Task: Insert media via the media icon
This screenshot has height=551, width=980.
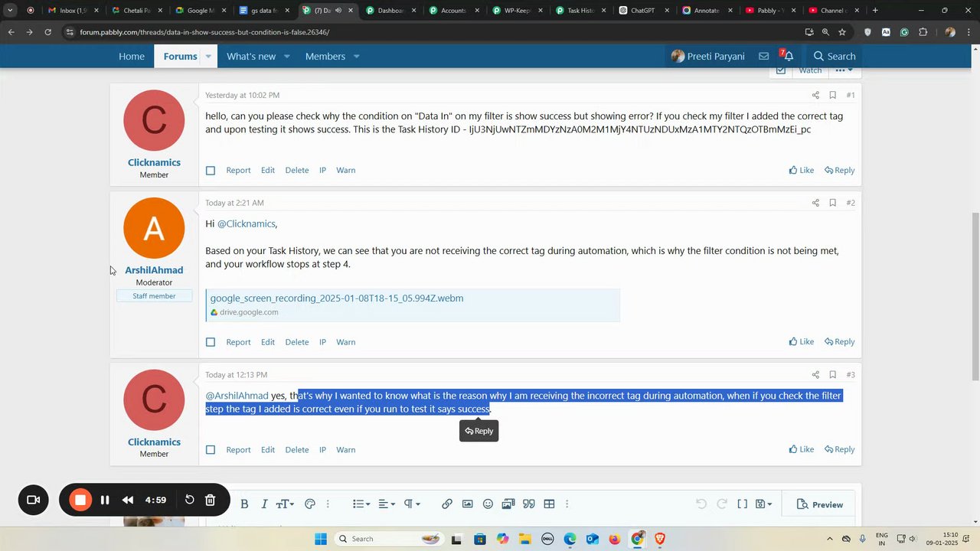Action: [508, 504]
